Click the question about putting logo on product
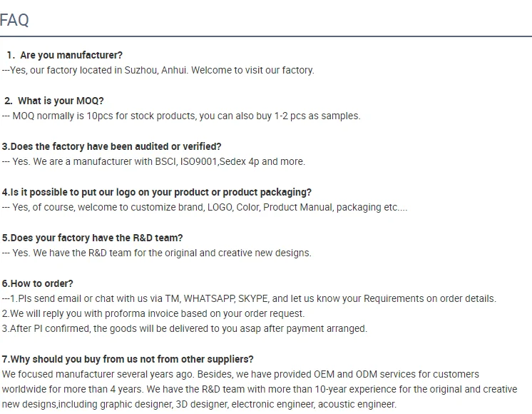This screenshot has width=532, height=414. pos(156,192)
